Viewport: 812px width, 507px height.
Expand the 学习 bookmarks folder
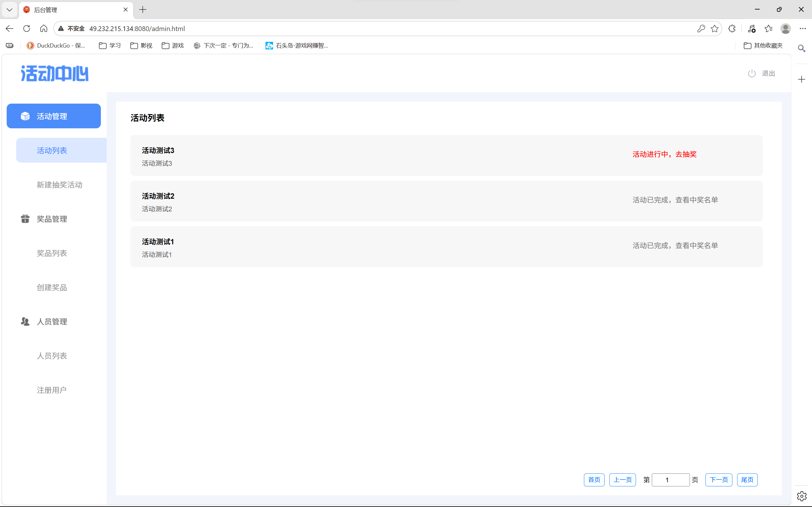[110, 46]
